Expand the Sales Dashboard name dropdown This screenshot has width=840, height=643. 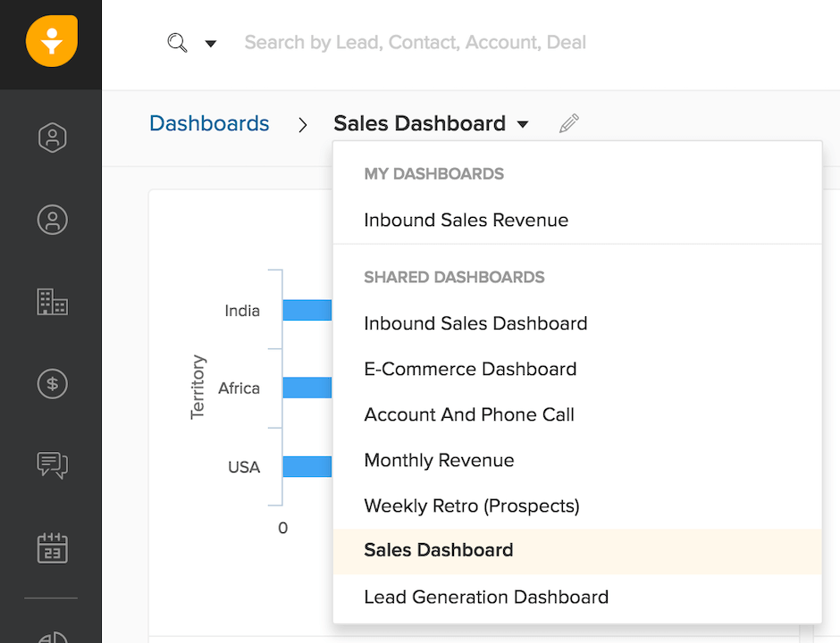(420, 123)
